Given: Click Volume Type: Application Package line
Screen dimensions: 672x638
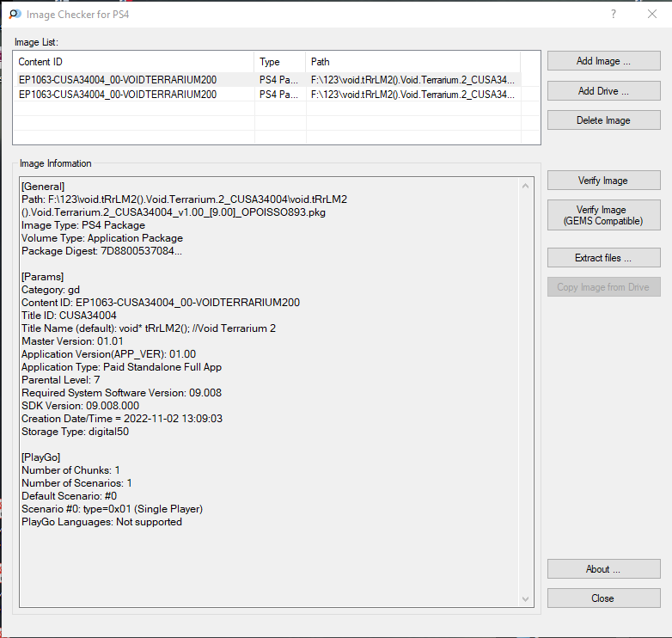Looking at the screenshot, I should 102,238.
